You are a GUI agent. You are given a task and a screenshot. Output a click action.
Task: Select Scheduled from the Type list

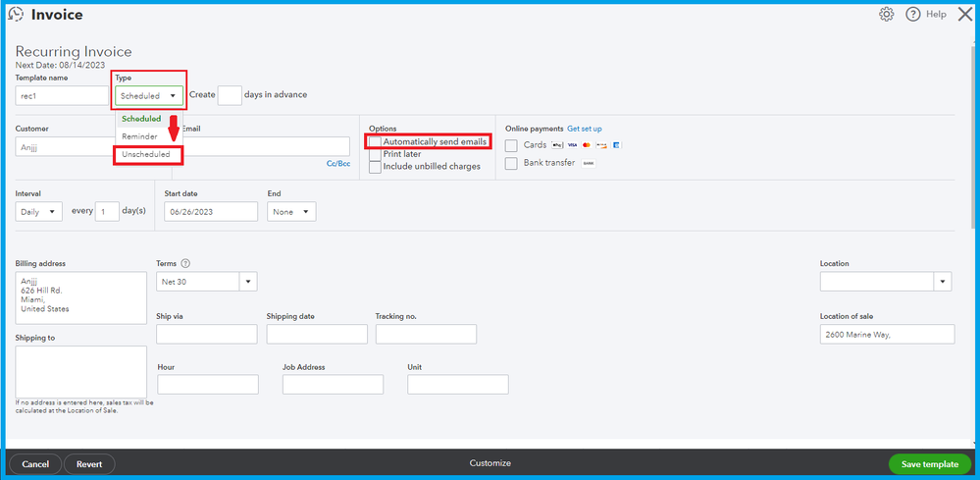point(142,119)
